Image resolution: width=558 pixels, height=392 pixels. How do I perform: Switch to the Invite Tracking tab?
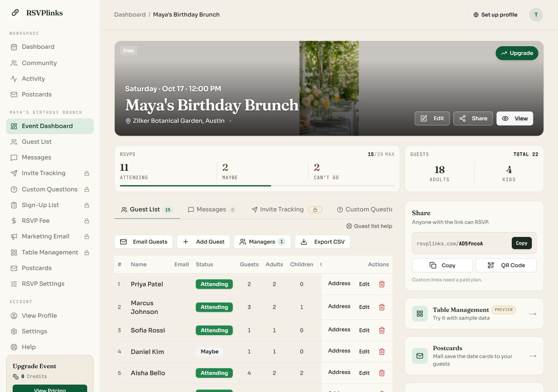[287, 209]
